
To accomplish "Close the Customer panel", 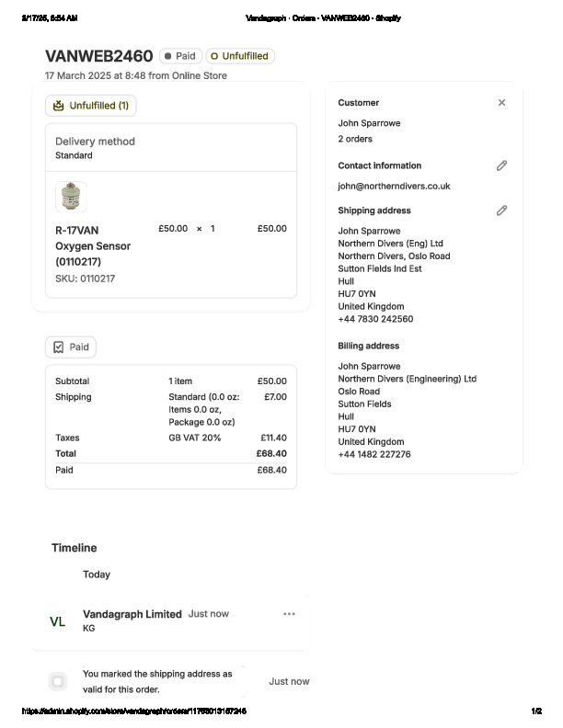I will pos(501,103).
